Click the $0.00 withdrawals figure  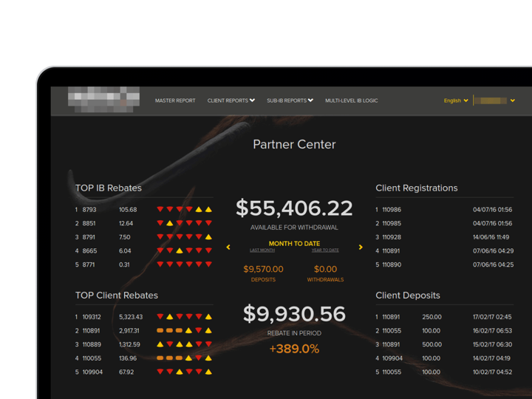325,270
